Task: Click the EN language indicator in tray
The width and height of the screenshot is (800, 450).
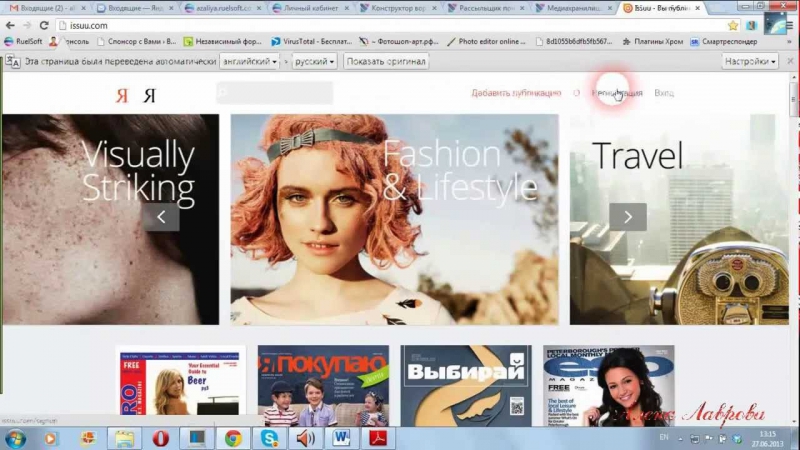Action: 664,437
